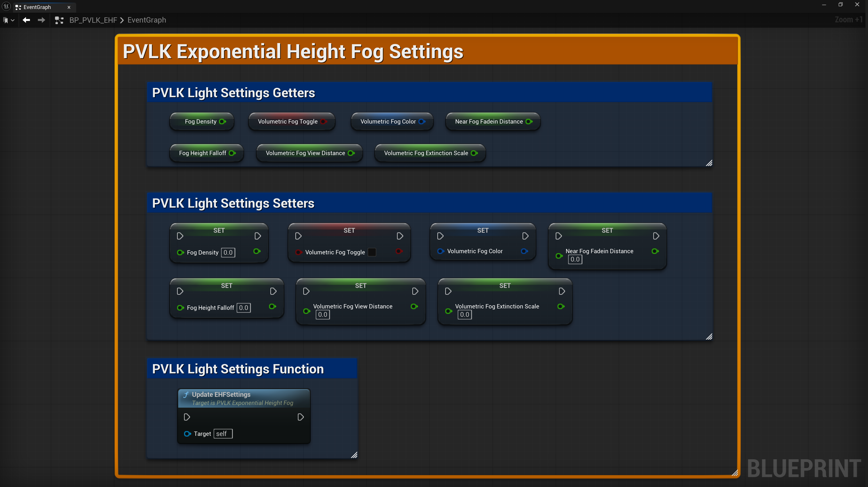Click the Setters comment box resize handle
868x487 pixels.
pyautogui.click(x=709, y=337)
